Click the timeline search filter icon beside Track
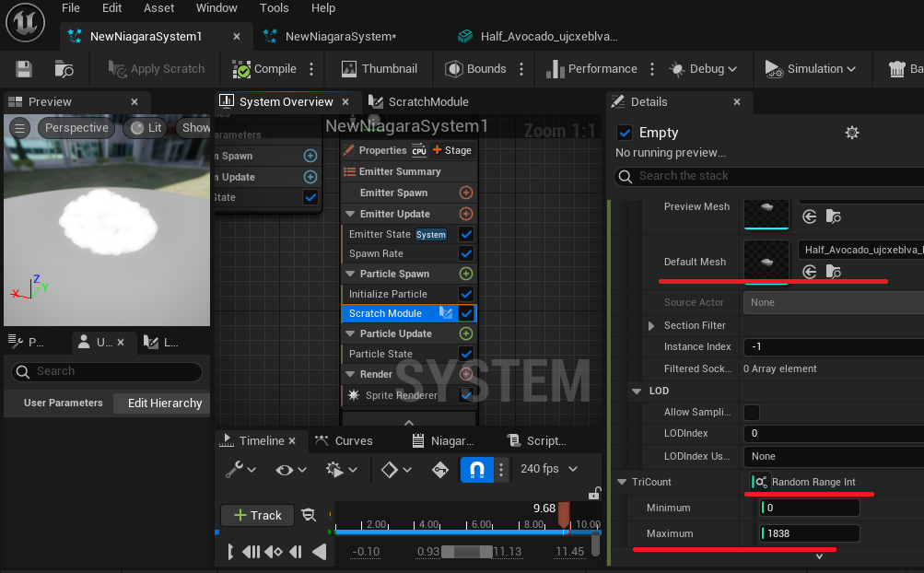The height and width of the screenshot is (573, 924). pyautogui.click(x=309, y=515)
